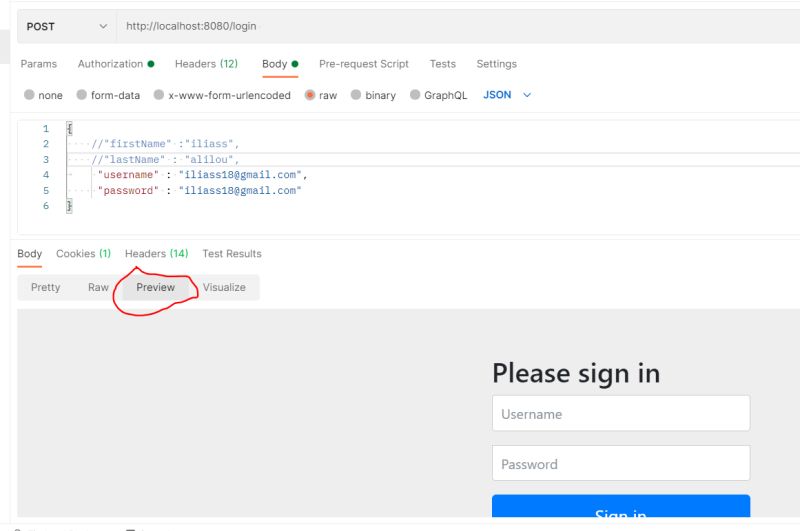The width and height of the screenshot is (800, 531).
Task: Open the request Headers (12) tab
Action: click(x=206, y=64)
